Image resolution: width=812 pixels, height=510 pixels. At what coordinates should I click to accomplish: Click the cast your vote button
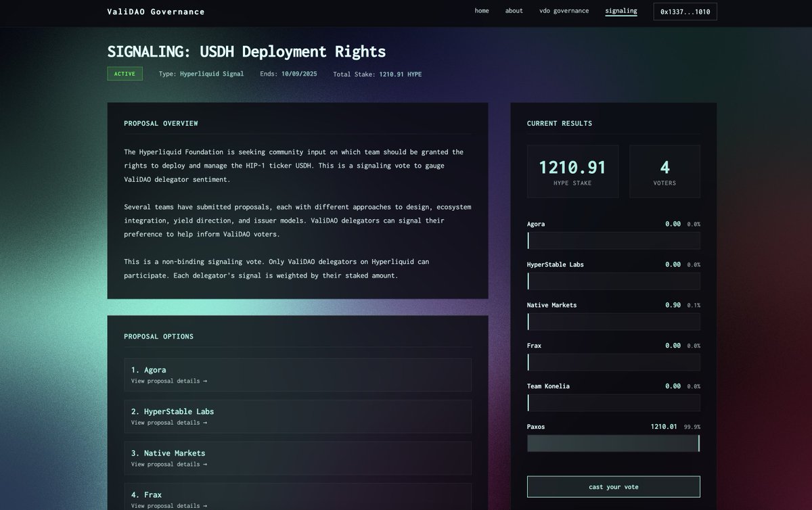click(613, 487)
